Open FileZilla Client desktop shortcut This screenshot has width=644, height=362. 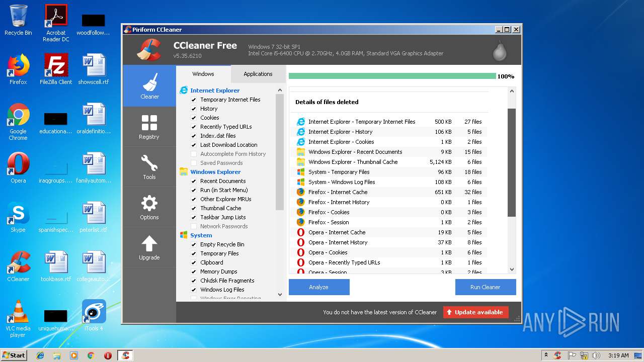56,69
